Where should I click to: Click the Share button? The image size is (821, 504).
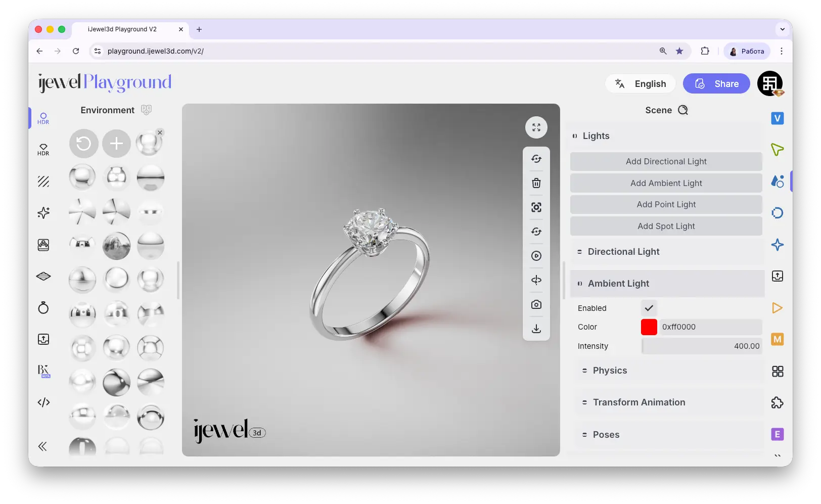(x=716, y=84)
